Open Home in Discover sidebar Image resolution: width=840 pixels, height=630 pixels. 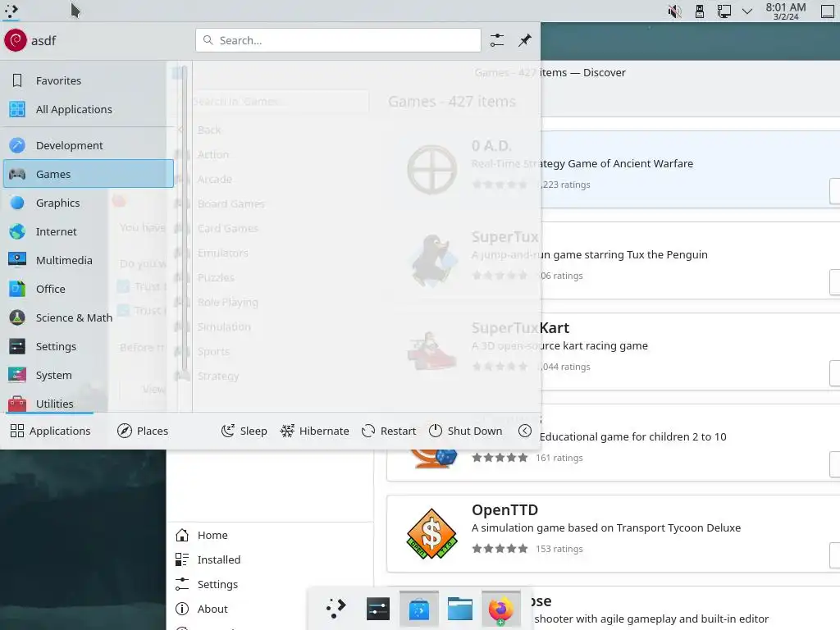(x=271, y=535)
